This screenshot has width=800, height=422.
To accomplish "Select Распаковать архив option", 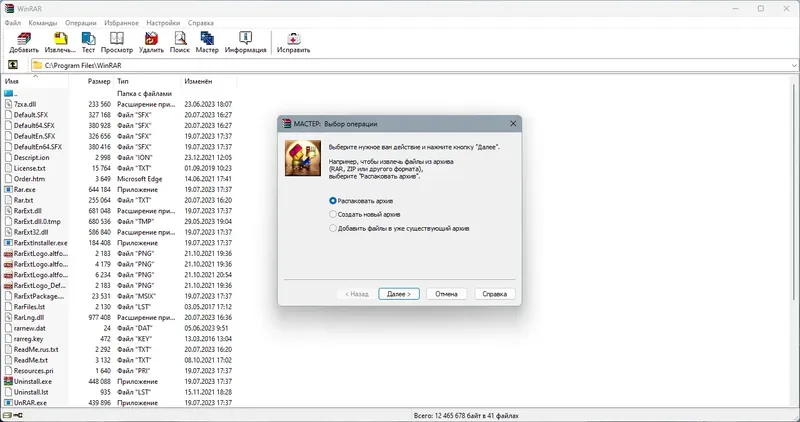I will click(362, 201).
